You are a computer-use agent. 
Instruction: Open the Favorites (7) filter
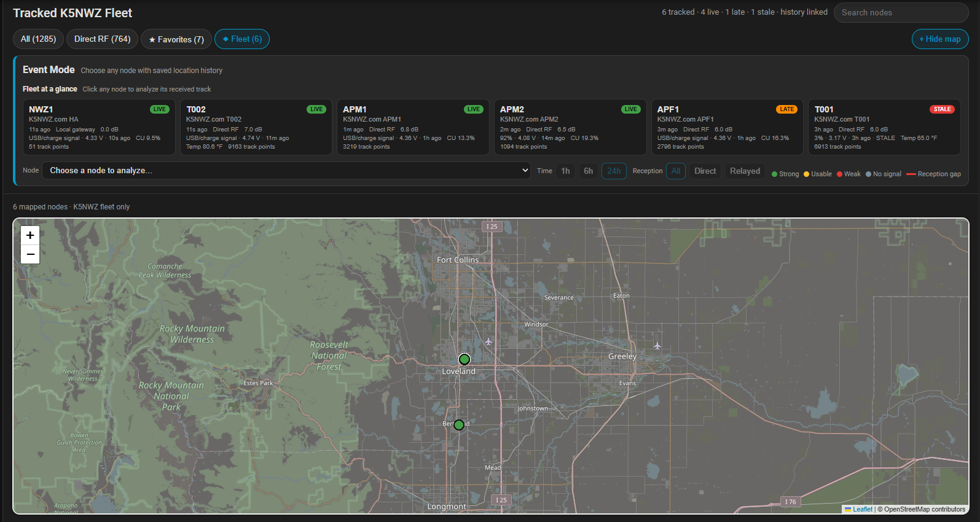[176, 39]
